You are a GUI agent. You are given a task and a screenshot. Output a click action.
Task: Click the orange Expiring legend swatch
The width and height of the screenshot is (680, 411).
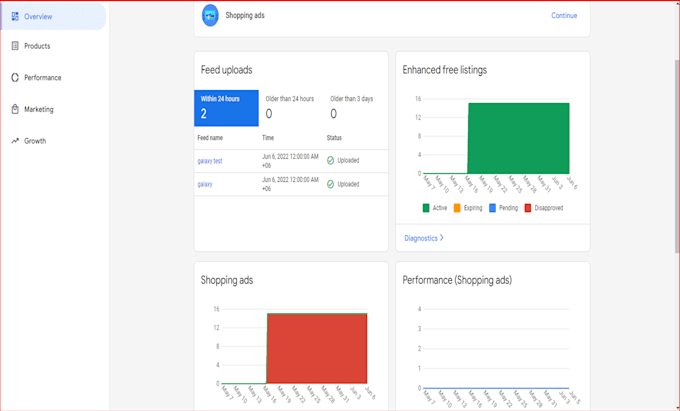457,208
